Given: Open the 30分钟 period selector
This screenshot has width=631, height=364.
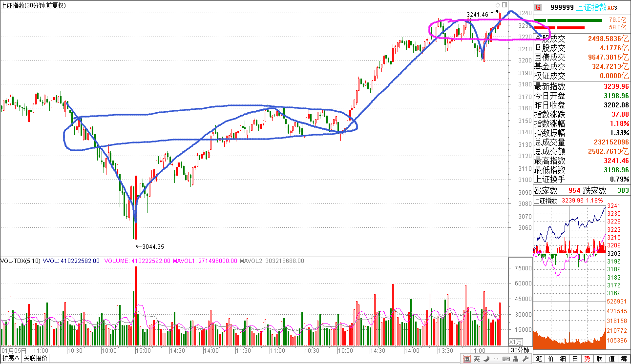Looking at the screenshot, I should pos(520,350).
